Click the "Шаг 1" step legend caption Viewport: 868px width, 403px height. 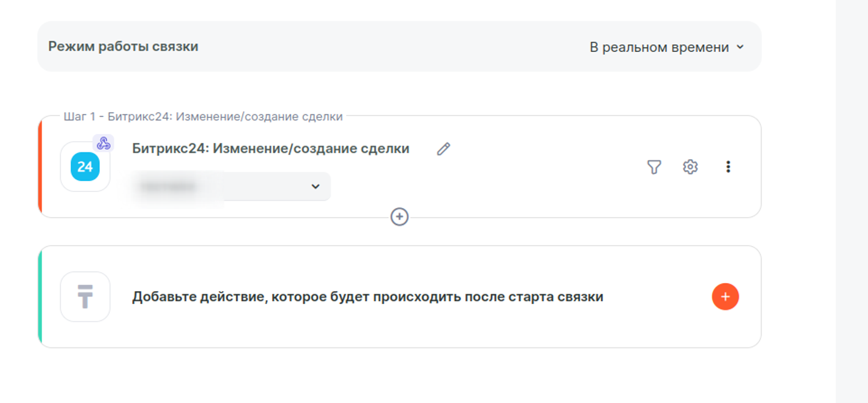click(203, 117)
